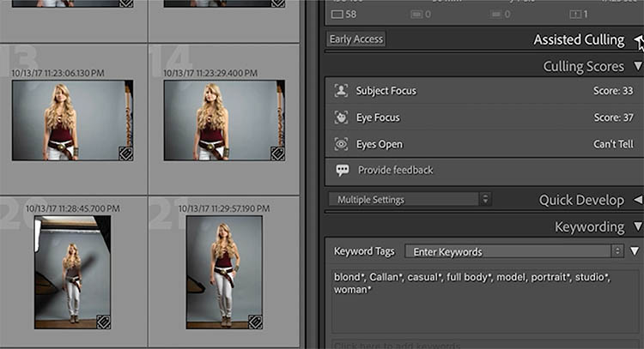The width and height of the screenshot is (644, 349).
Task: Click the Provide feedback speech bubble icon
Action: 342,171
